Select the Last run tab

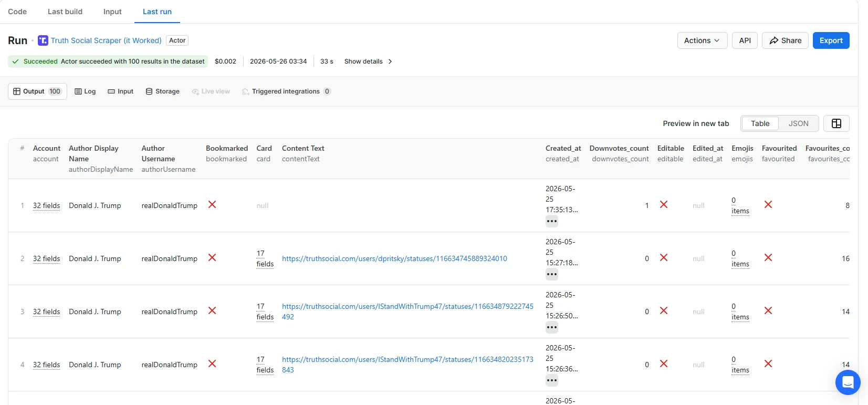point(157,12)
